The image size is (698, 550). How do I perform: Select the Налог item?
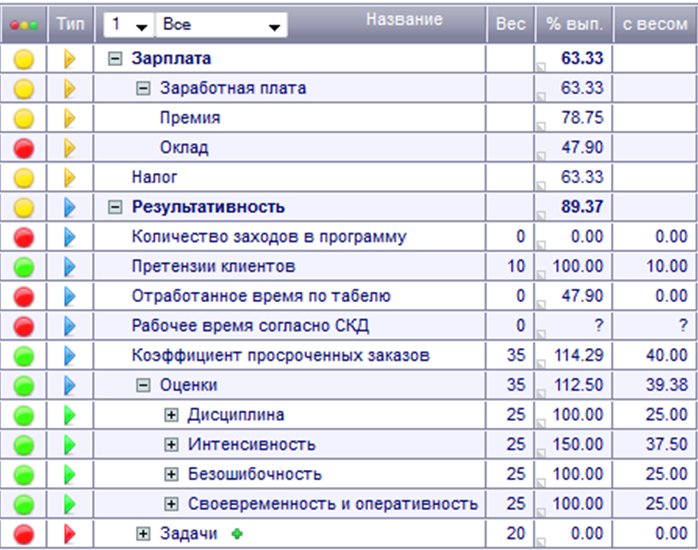(154, 177)
